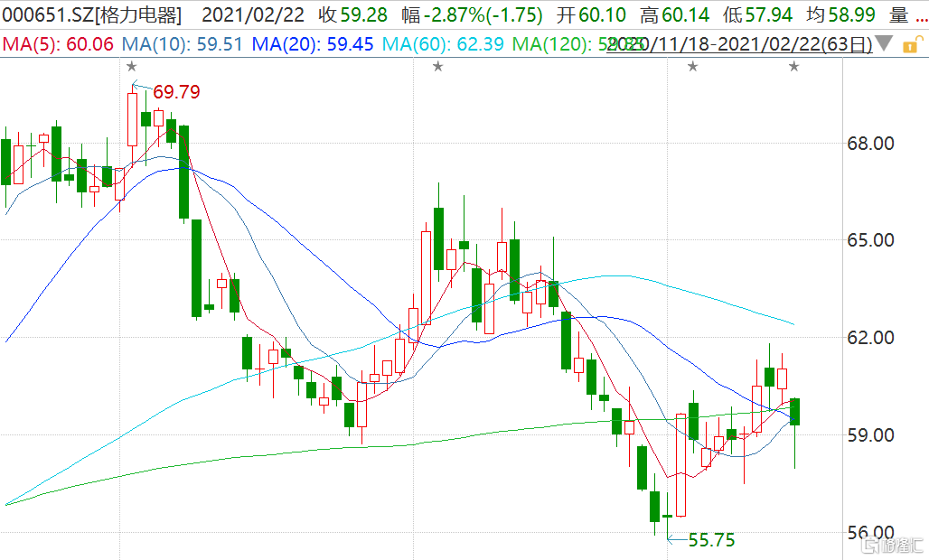This screenshot has width=929, height=560.
Task: Click the 55.75 low price annotation
Action: [x=711, y=540]
